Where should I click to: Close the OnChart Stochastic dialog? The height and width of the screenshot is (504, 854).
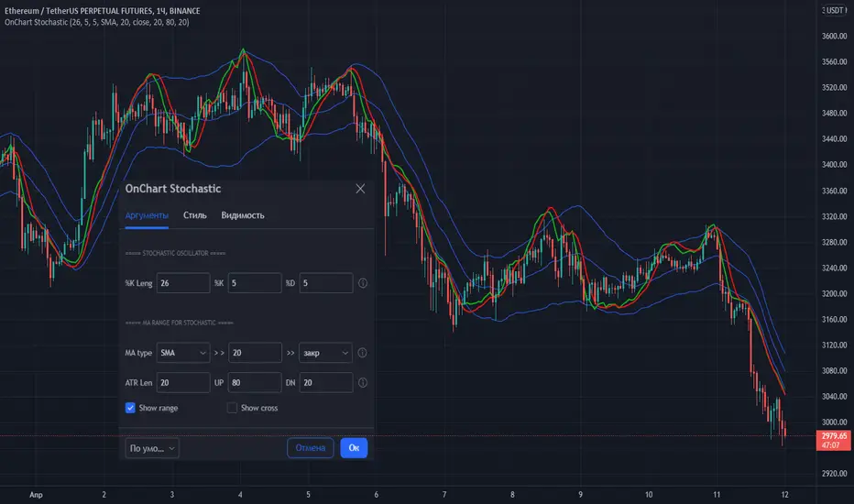(360, 189)
